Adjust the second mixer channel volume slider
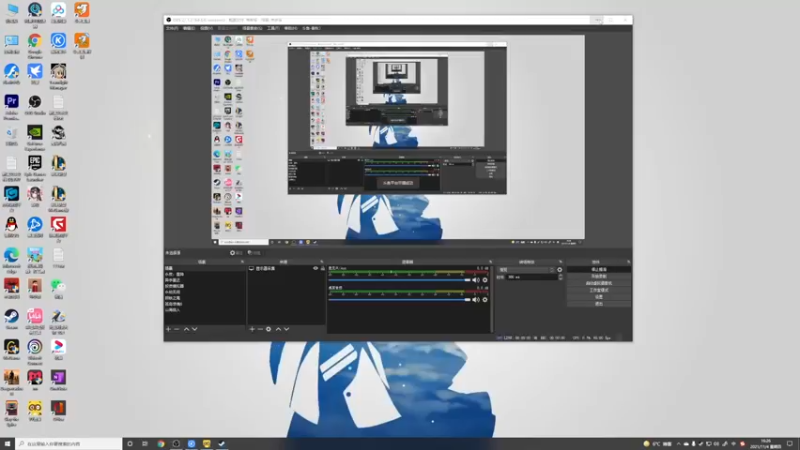The image size is (800, 450). pos(399,300)
